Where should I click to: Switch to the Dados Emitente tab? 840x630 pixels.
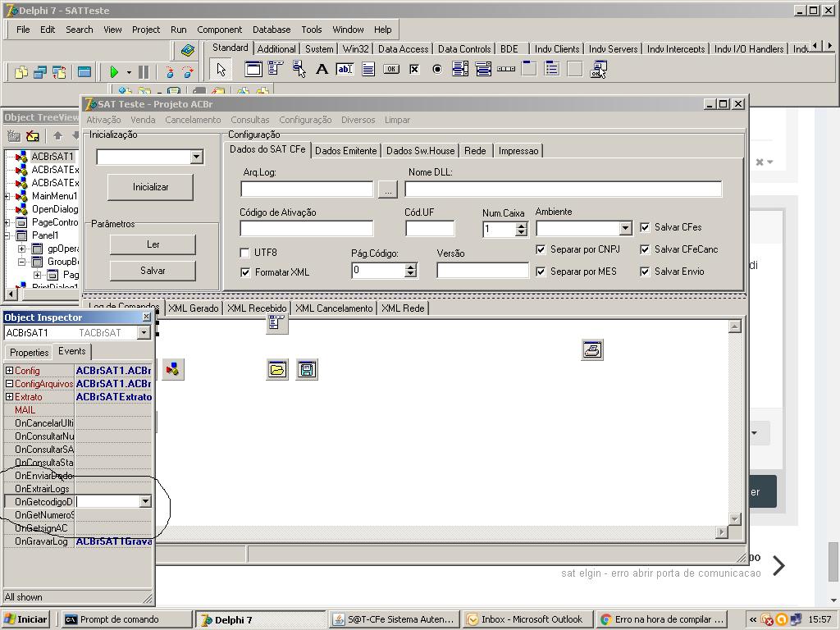pyautogui.click(x=346, y=151)
